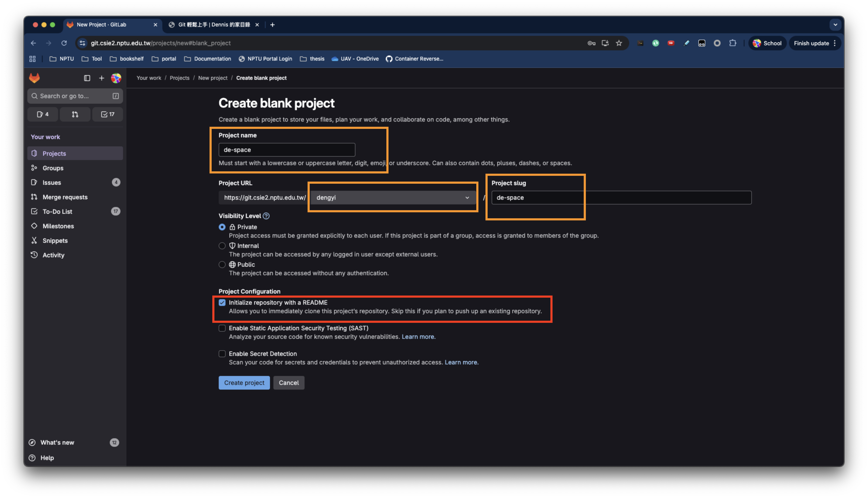Enable Static Application Security Testing checkbox
This screenshot has width=868, height=498.
pyautogui.click(x=222, y=328)
